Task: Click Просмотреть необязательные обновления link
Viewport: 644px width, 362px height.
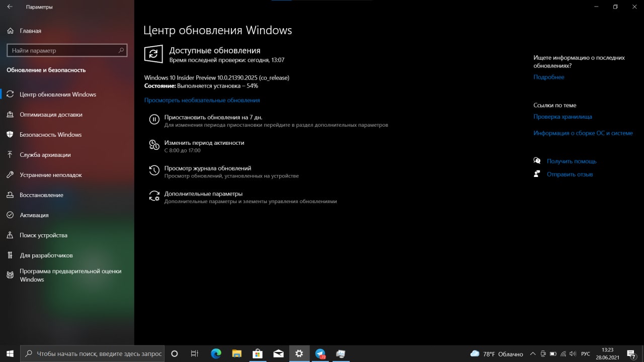Action: pyautogui.click(x=202, y=100)
